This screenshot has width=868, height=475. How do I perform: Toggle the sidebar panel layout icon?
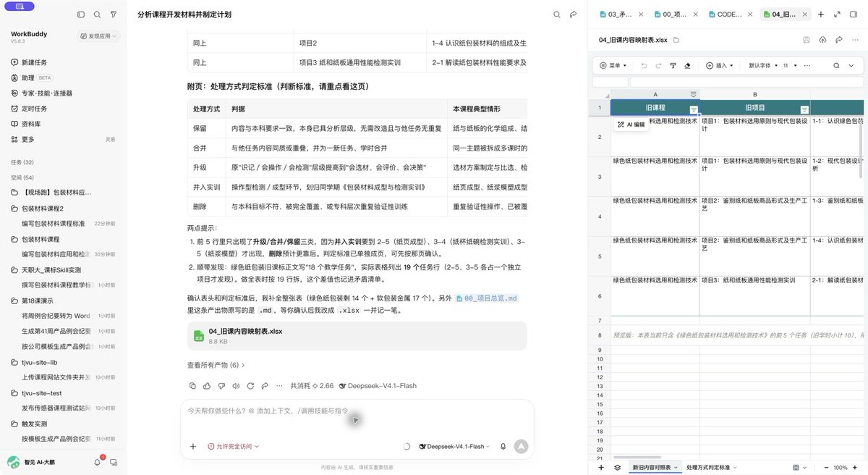(x=81, y=14)
